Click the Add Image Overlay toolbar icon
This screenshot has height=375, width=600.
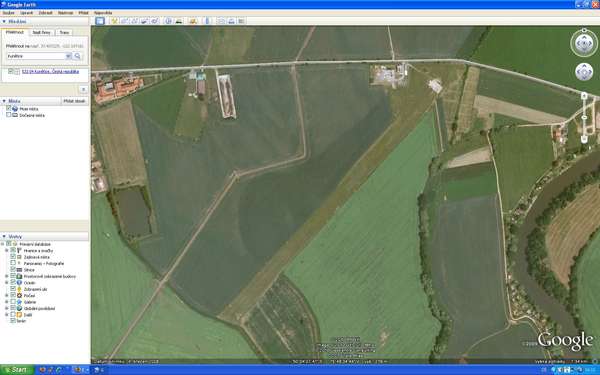[x=144, y=21]
